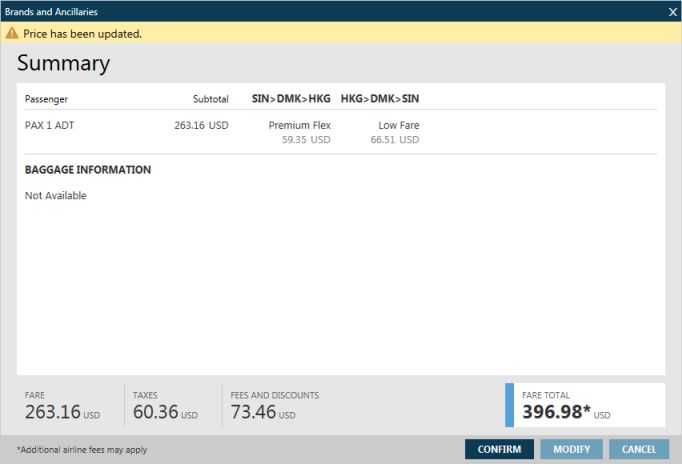
Task: Click the FEES AND DISCOUNTS 73.46 amount
Action: (255, 412)
